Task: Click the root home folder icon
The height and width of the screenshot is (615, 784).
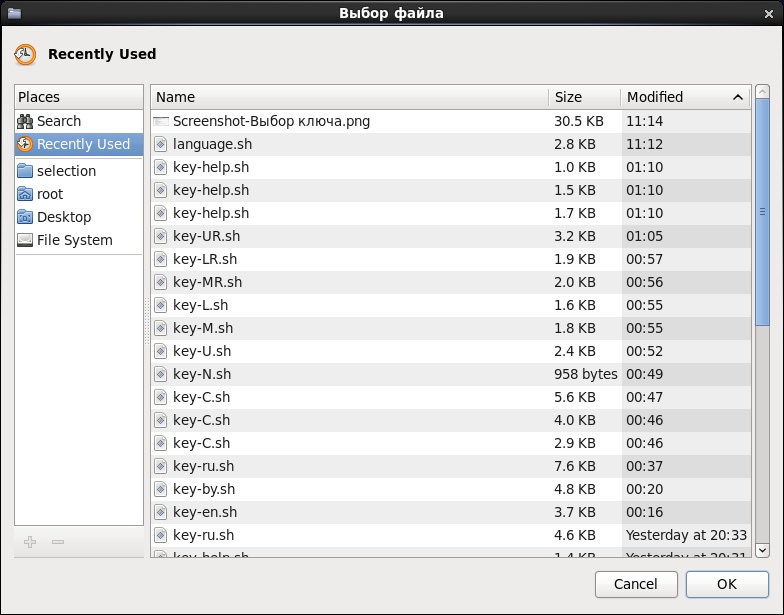Action: (x=25, y=194)
